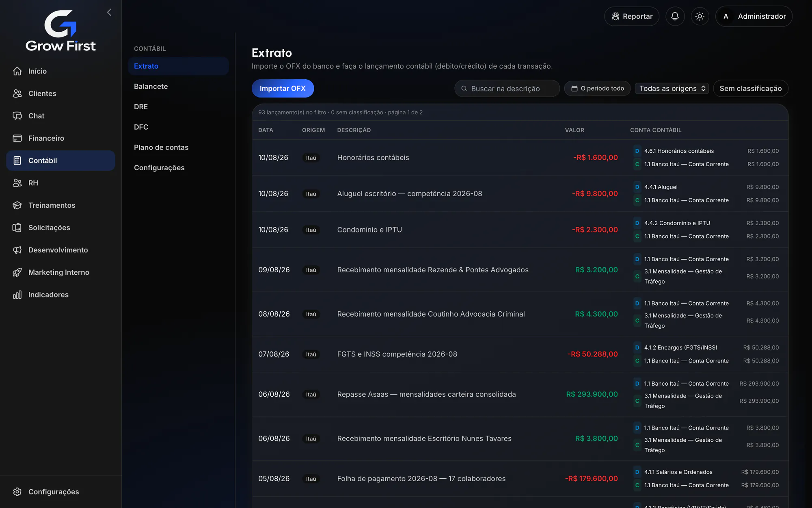
Task: Click account 4.1.1 Salários e Ordenados
Action: 678,472
